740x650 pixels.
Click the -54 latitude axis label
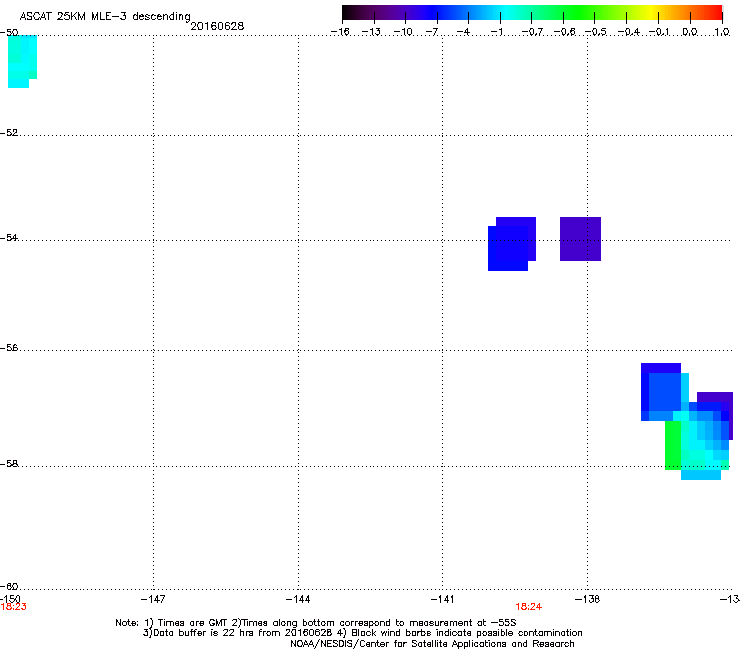pos(9,237)
